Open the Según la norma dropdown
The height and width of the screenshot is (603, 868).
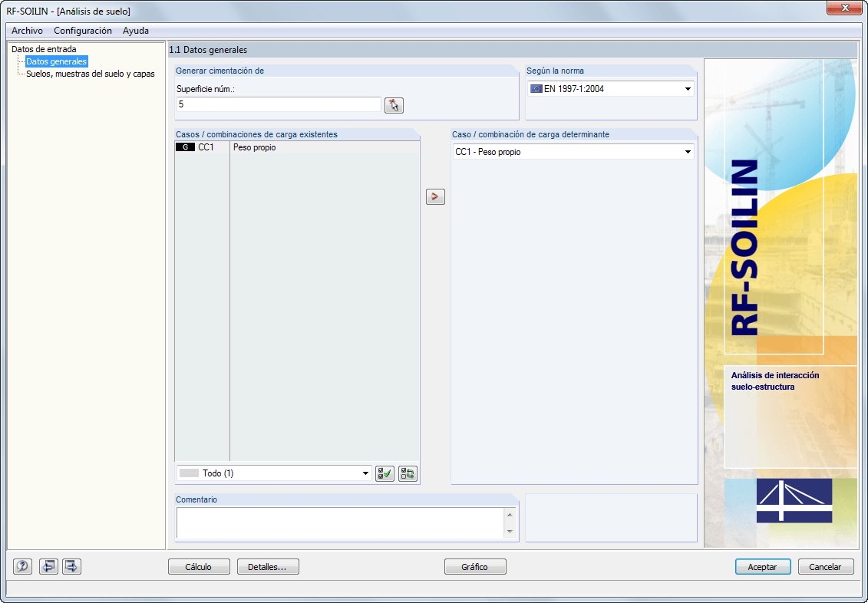click(688, 88)
